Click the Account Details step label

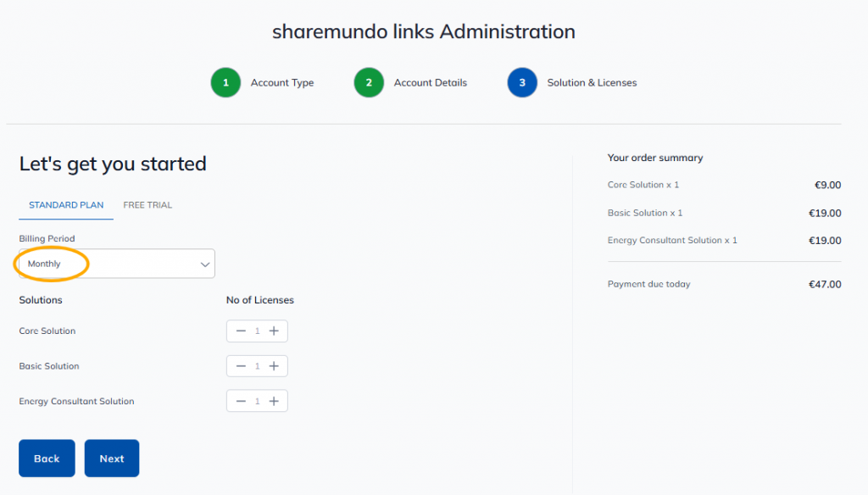pyautogui.click(x=430, y=83)
